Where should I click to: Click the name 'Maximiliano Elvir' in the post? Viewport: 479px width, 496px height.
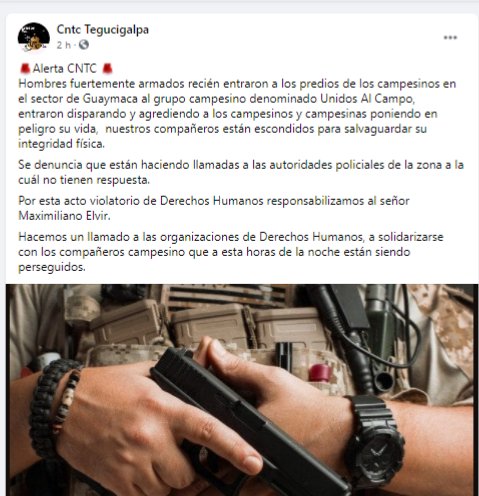(64, 216)
